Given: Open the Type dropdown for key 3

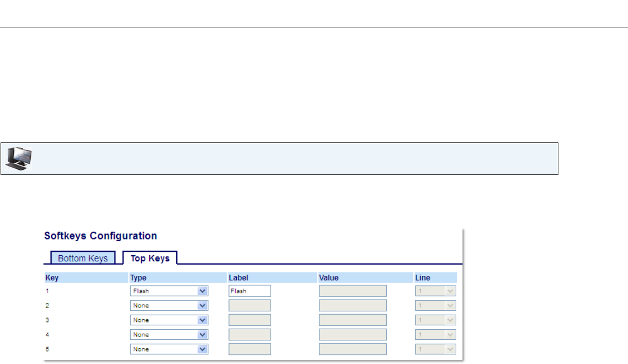Looking at the screenshot, I should point(169,320).
